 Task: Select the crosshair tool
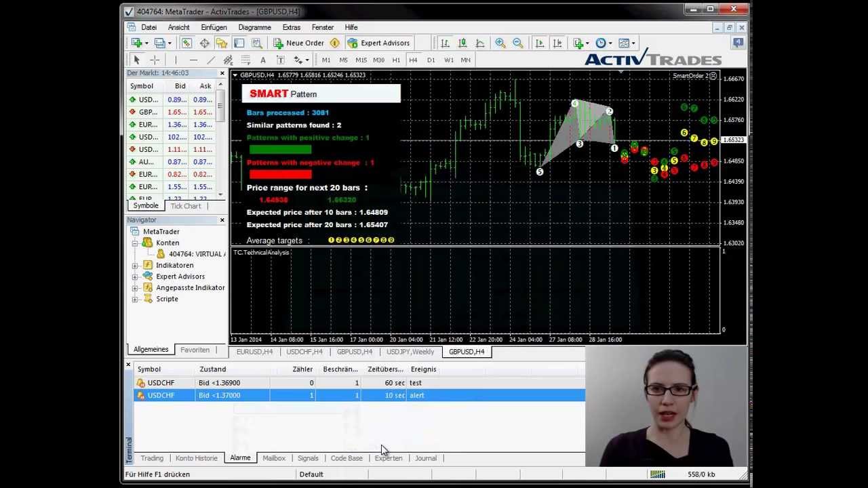pyautogui.click(x=155, y=60)
